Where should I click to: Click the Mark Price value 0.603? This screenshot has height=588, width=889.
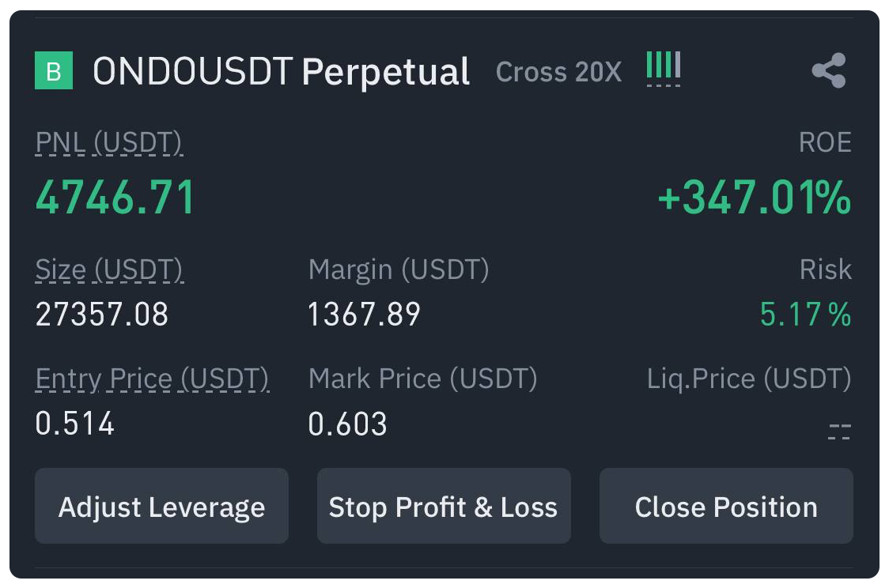pos(347,424)
